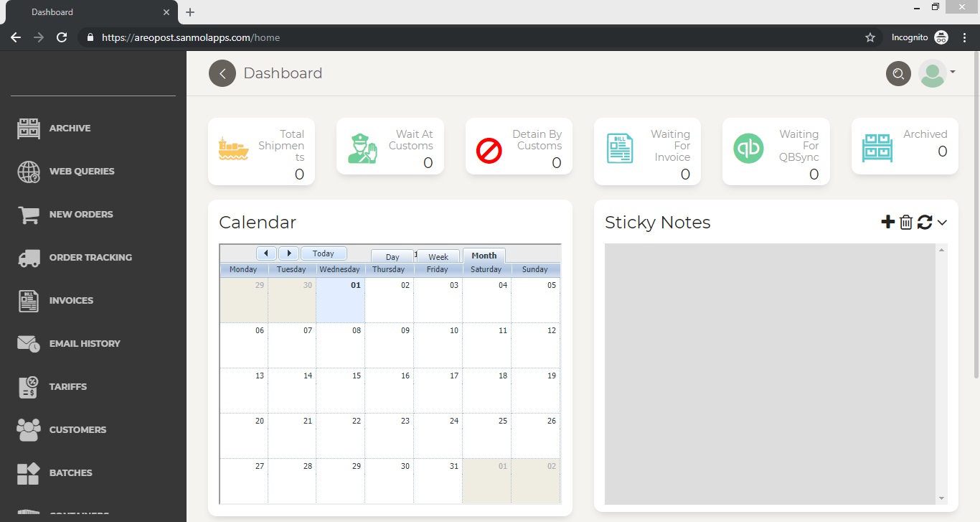
Task: Open the Archive sidebar section
Action: (x=70, y=129)
